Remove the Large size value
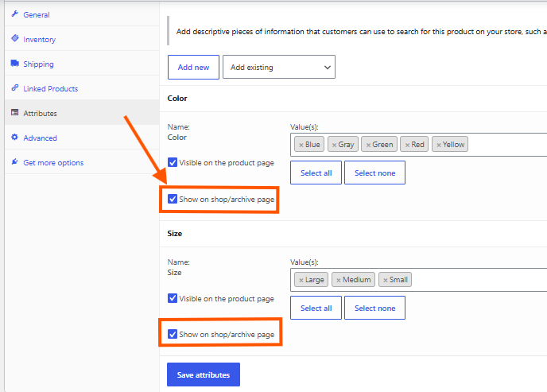The image size is (547, 392). [301, 280]
